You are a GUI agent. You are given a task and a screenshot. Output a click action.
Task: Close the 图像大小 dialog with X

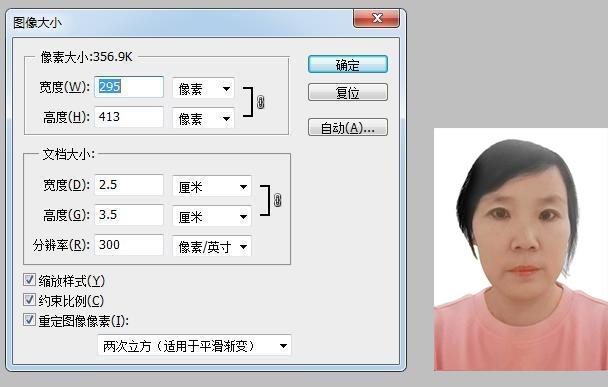point(377,18)
